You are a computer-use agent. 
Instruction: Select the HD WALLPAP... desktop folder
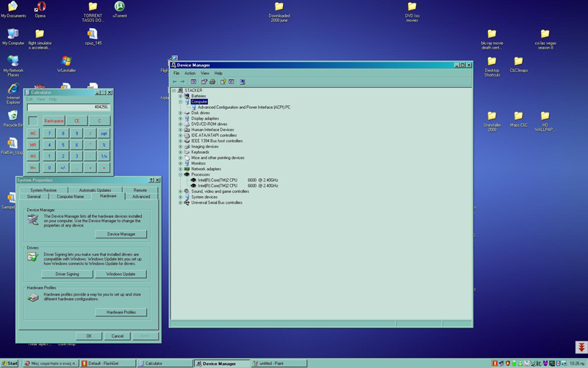545,121
